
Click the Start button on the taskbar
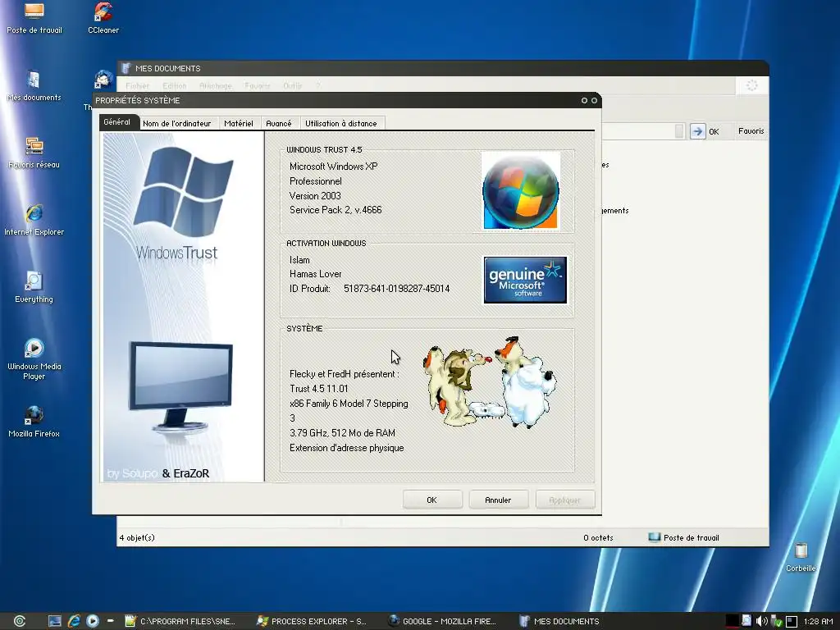coord(20,621)
